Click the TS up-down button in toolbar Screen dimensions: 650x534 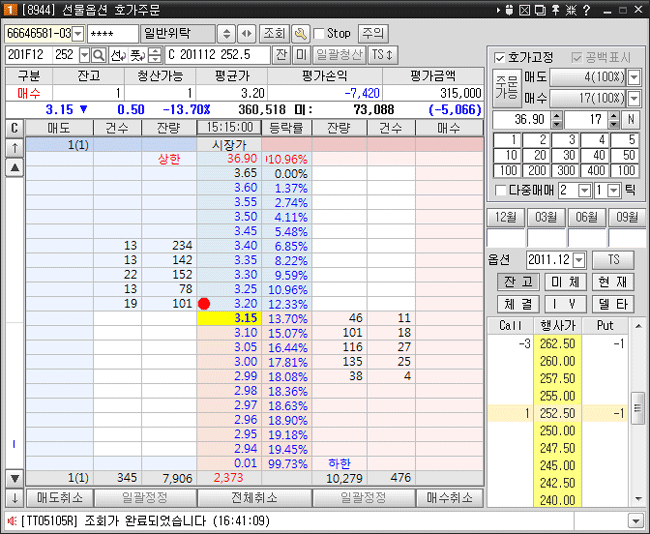tap(383, 55)
